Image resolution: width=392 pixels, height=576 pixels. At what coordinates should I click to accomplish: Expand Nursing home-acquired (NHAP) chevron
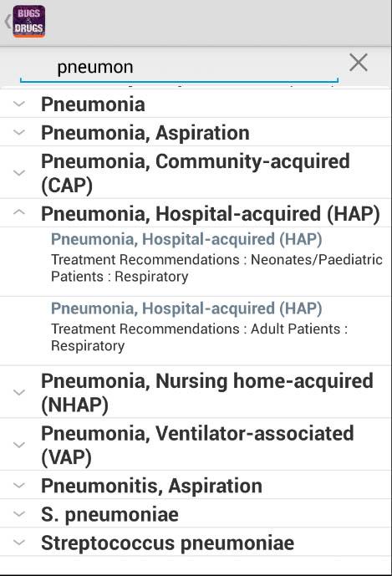(19, 392)
